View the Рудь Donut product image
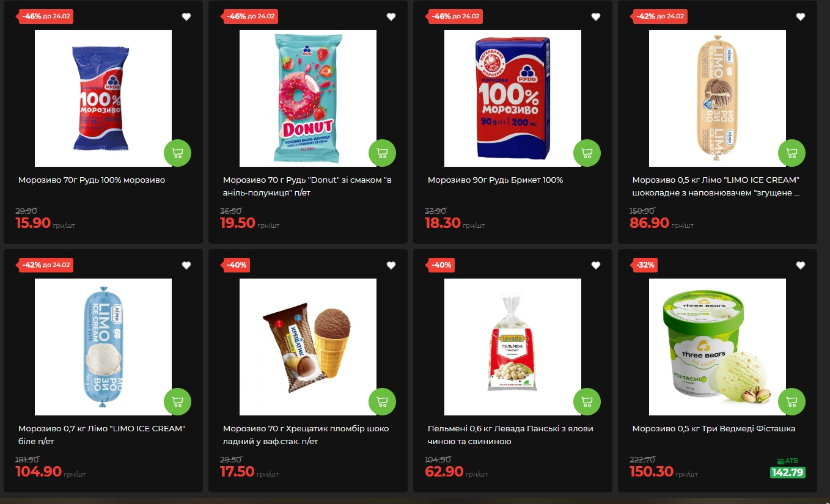Image resolution: width=830 pixels, height=504 pixels. pos(308,98)
